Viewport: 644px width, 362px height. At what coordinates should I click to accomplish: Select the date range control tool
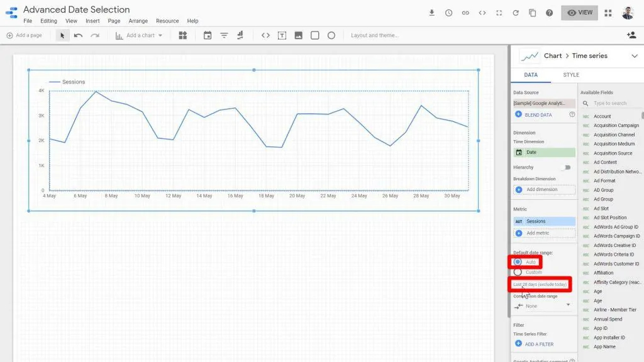click(x=208, y=35)
